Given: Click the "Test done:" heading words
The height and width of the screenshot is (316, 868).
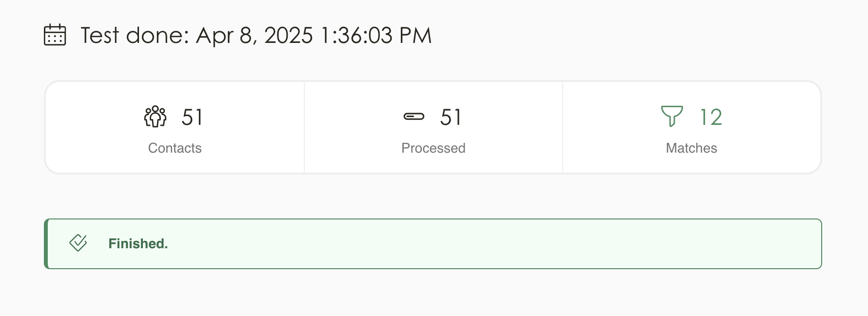Looking at the screenshot, I should coord(135,36).
